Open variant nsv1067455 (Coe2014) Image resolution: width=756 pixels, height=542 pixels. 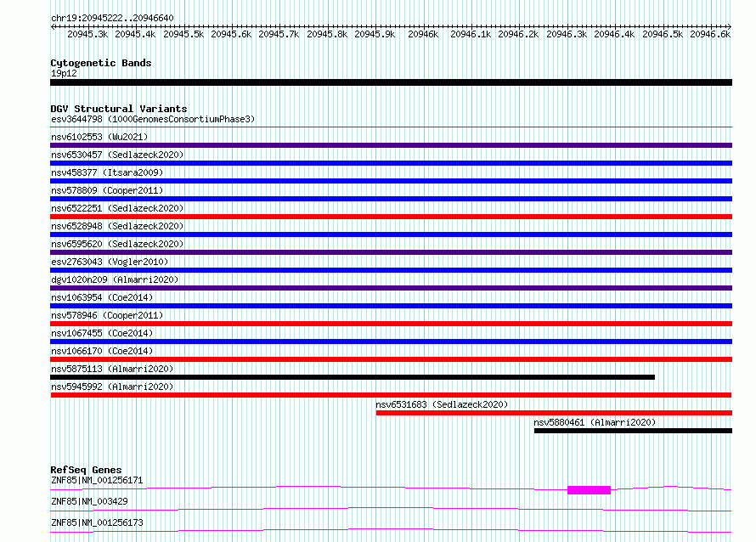[102, 333]
